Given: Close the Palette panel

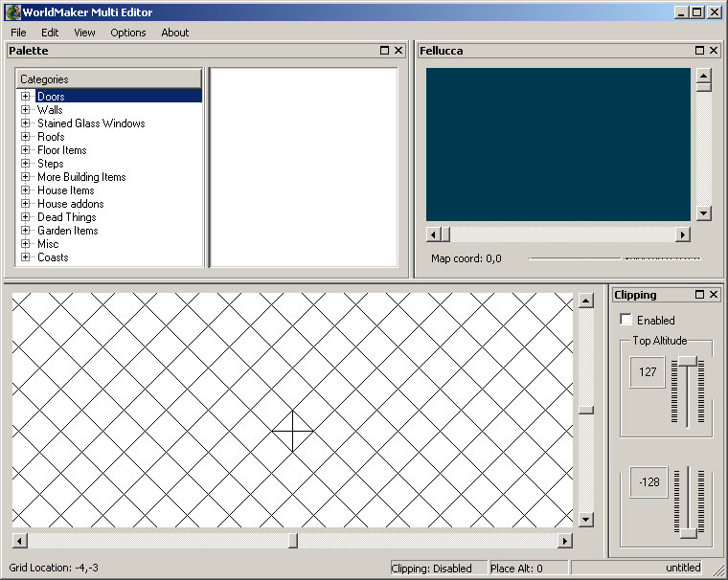Looking at the screenshot, I should pos(399,51).
